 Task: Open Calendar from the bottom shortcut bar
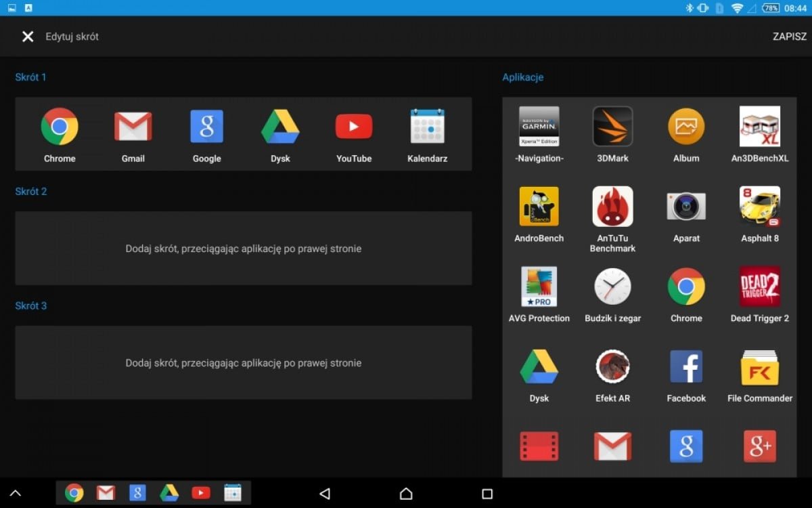[x=233, y=493]
